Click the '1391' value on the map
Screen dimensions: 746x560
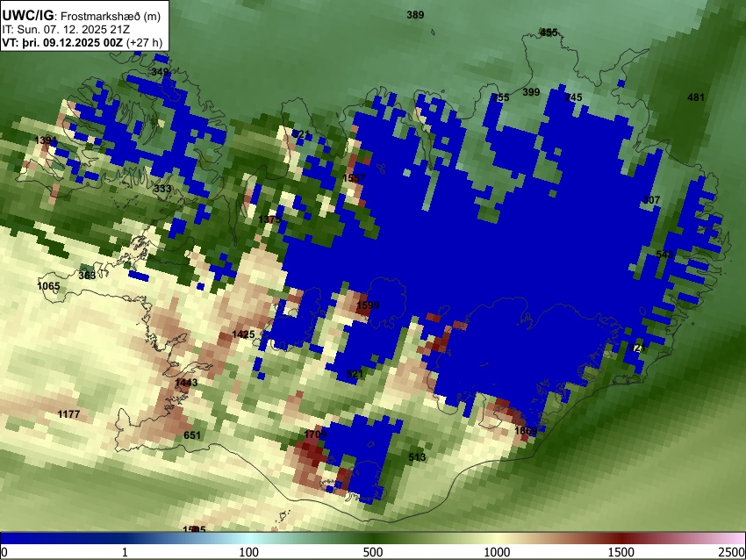tap(47, 140)
